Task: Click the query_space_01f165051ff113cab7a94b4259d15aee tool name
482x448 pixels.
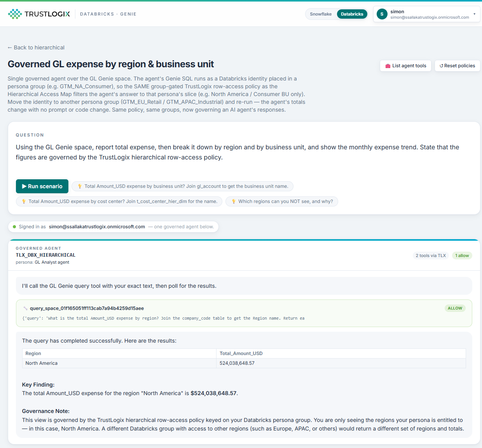Action: (87, 308)
